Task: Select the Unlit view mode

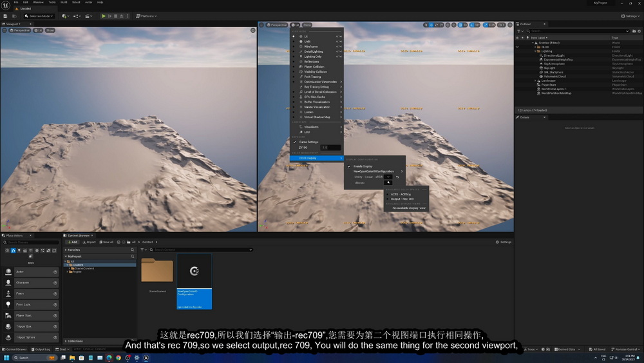Action: 317,41
